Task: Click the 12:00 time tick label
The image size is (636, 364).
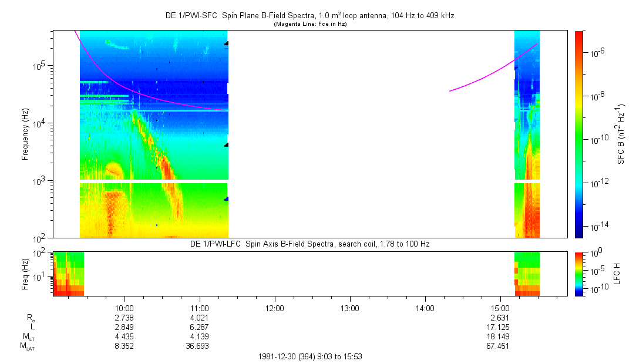Action: (275, 308)
